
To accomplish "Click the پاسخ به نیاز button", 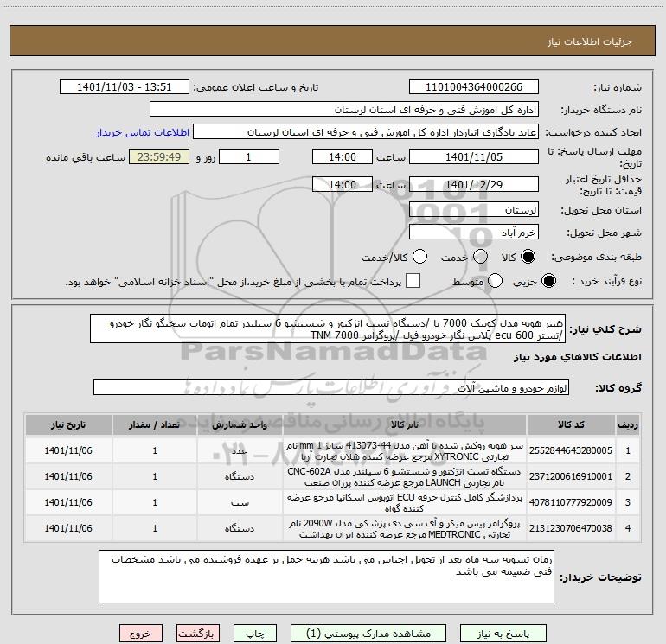I will pos(503,634).
